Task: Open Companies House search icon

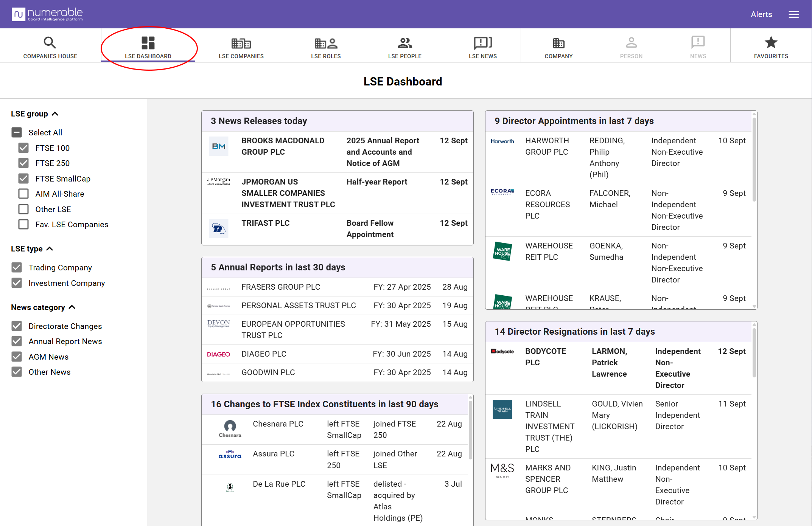Action: (50, 43)
